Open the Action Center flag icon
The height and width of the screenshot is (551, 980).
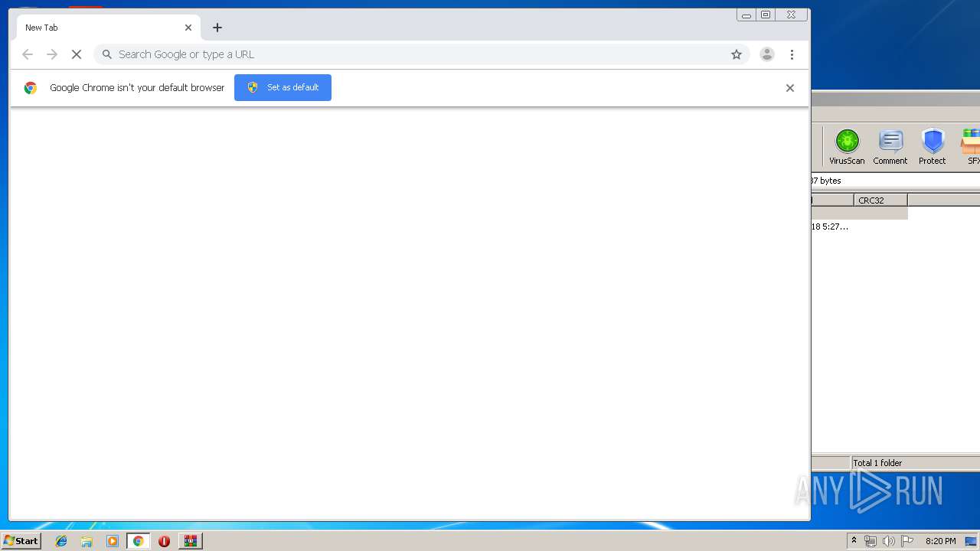click(x=907, y=541)
